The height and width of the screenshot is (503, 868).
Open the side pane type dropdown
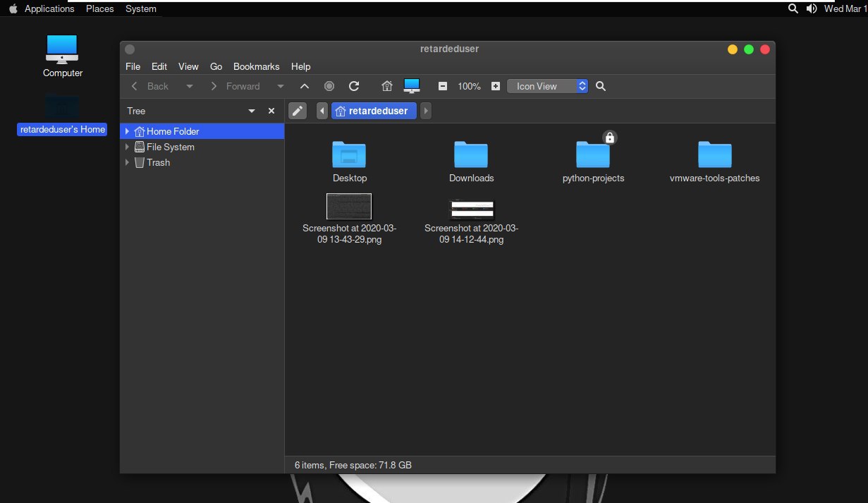(252, 111)
